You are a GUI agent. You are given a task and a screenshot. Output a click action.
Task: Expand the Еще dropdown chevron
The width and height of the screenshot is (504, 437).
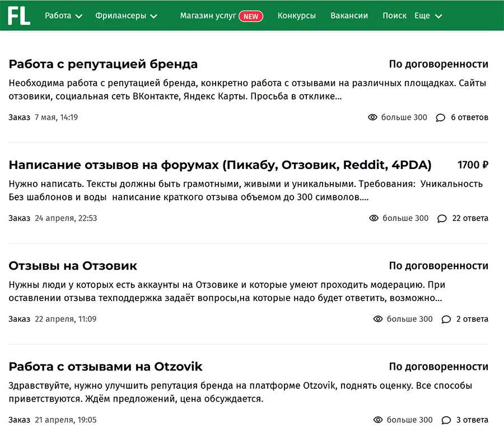[x=438, y=16]
